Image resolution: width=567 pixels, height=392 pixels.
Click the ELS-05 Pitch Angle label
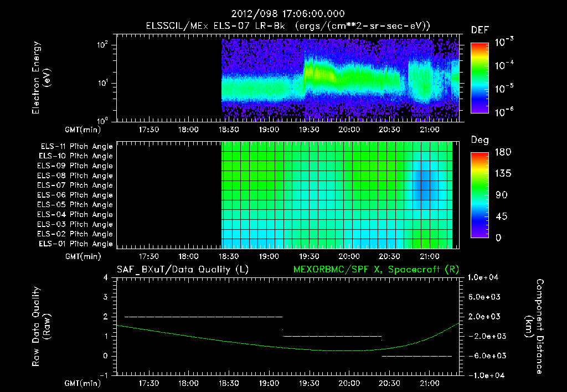75,205
